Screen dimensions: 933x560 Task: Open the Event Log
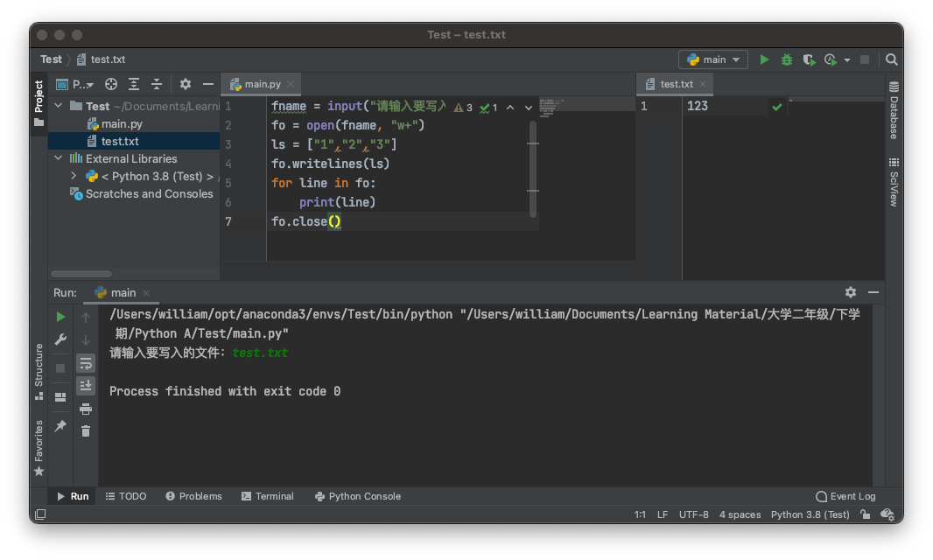[x=845, y=496]
